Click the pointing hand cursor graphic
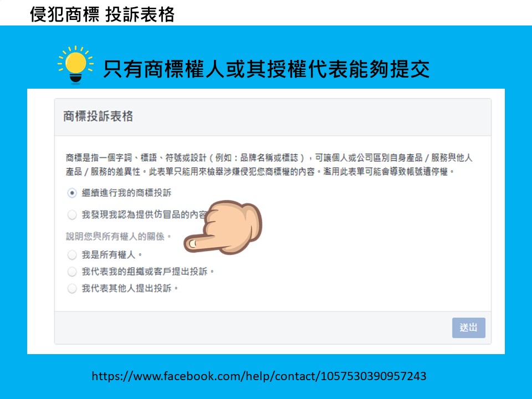The image size is (532, 399). coord(223,227)
